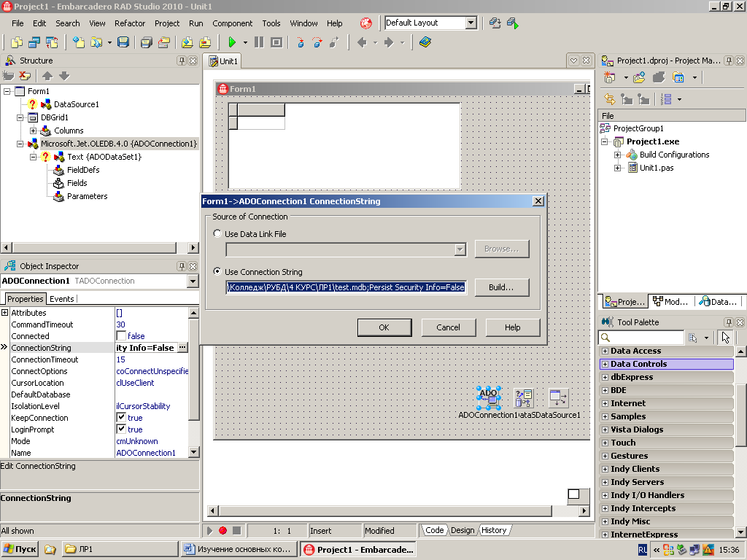The width and height of the screenshot is (747, 560).
Task: Click the Add file to project icon
Action: click(x=187, y=42)
